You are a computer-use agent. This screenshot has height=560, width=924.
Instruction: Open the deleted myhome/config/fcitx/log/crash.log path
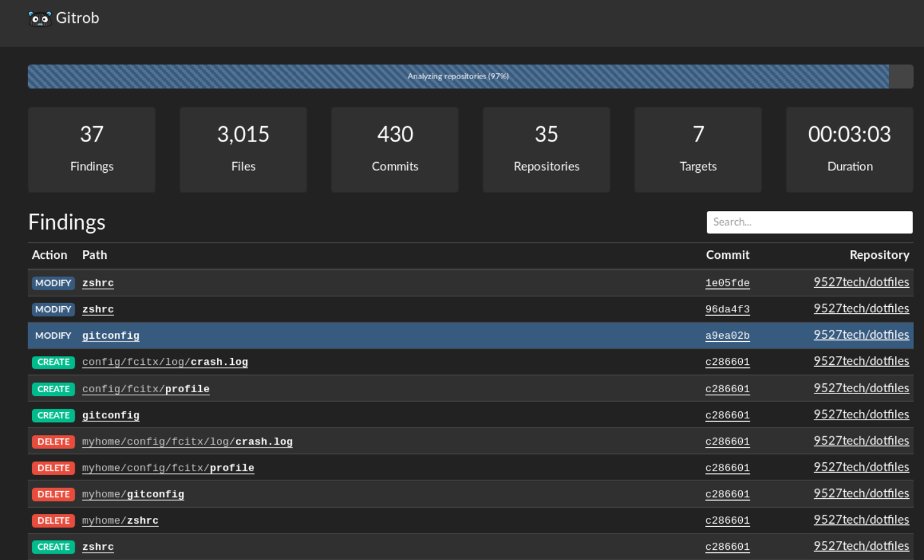[187, 441]
